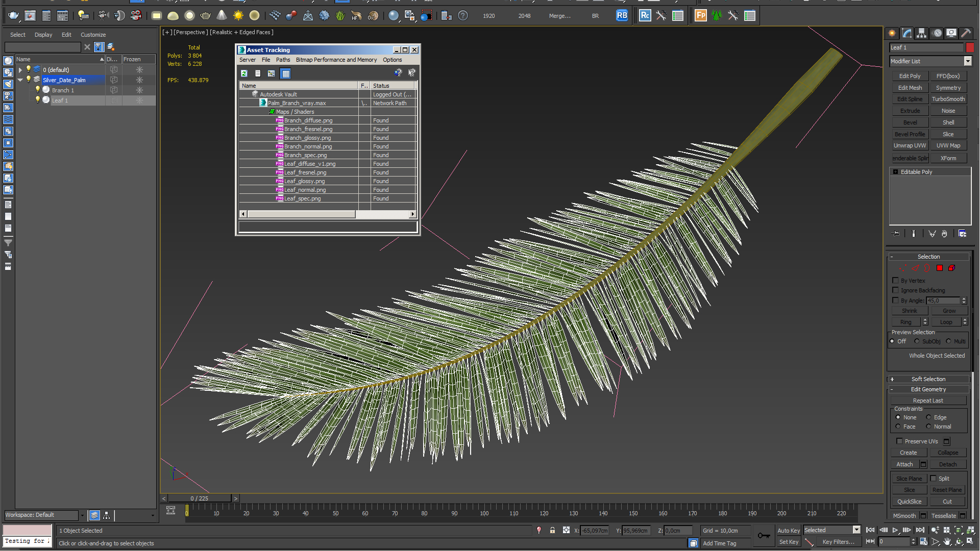Toggle the Split checkbox
The width and height of the screenshot is (980, 551).
click(934, 479)
